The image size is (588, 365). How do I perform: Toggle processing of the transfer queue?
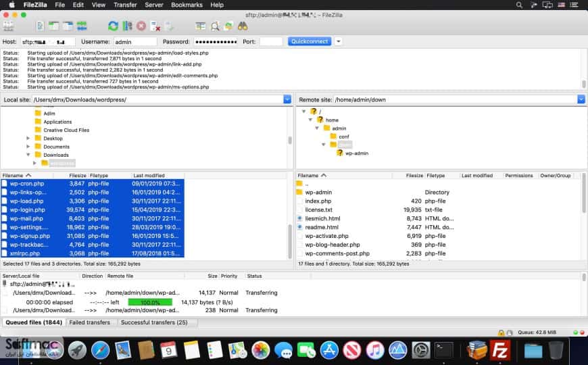tap(128, 26)
